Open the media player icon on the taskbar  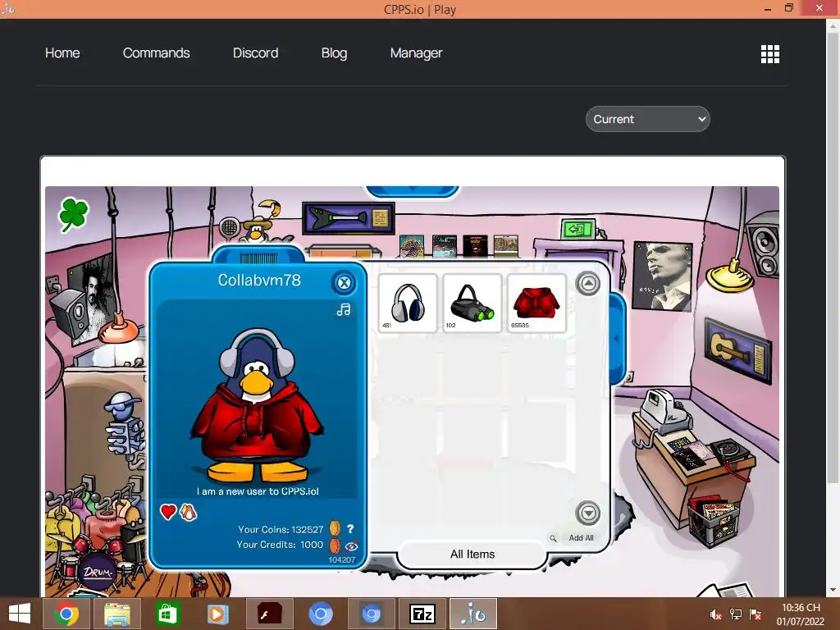[x=217, y=614]
